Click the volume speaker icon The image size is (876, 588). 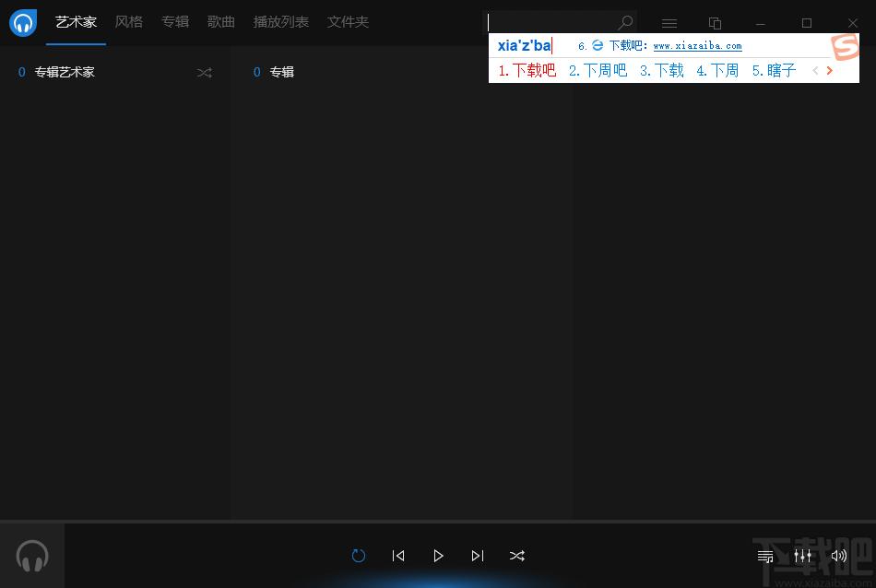[x=838, y=556]
